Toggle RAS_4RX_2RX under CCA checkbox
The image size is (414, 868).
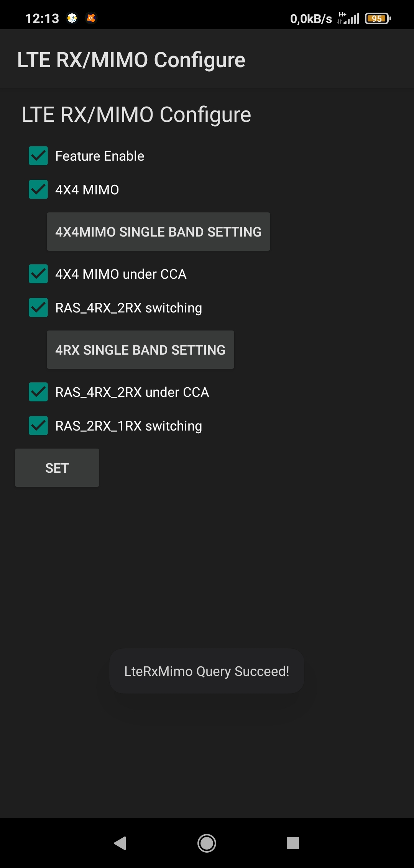click(38, 392)
